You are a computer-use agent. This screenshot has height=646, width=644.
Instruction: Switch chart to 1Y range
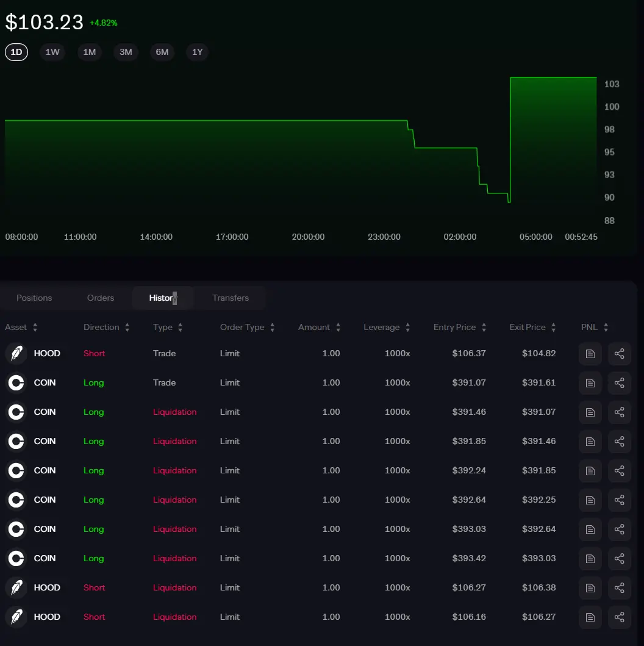coord(197,52)
